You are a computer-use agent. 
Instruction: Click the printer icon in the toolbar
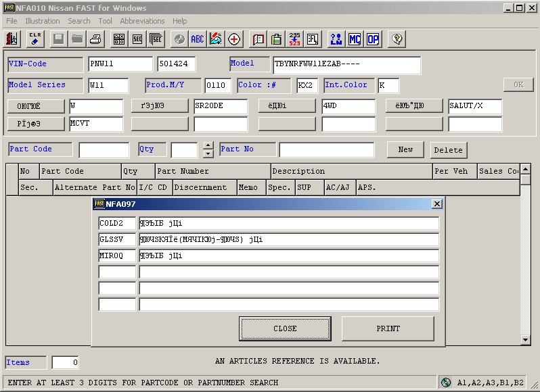click(x=96, y=39)
